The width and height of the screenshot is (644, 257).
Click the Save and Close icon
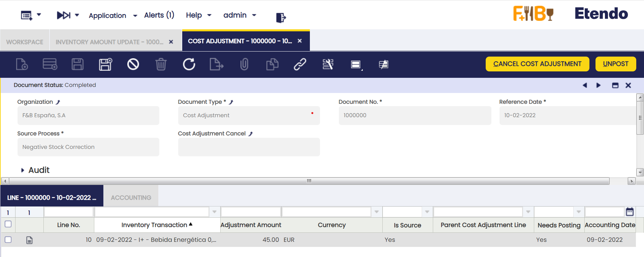(x=105, y=64)
